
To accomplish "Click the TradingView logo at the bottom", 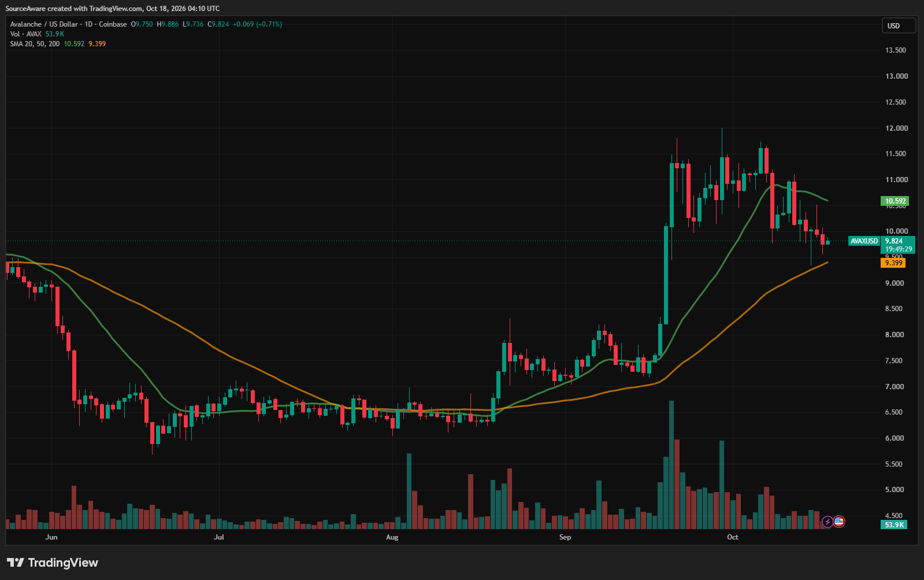I will (53, 563).
